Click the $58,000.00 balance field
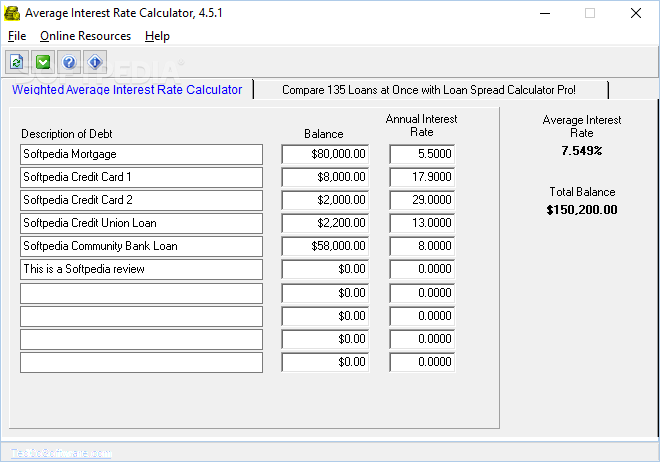The height and width of the screenshot is (462, 660). point(325,246)
